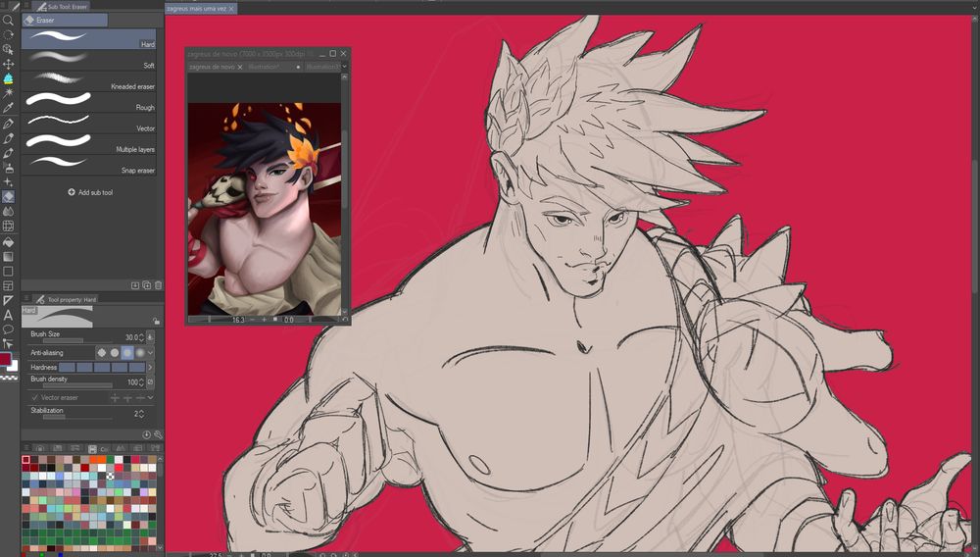Select the Ruler tool

[x=8, y=301]
